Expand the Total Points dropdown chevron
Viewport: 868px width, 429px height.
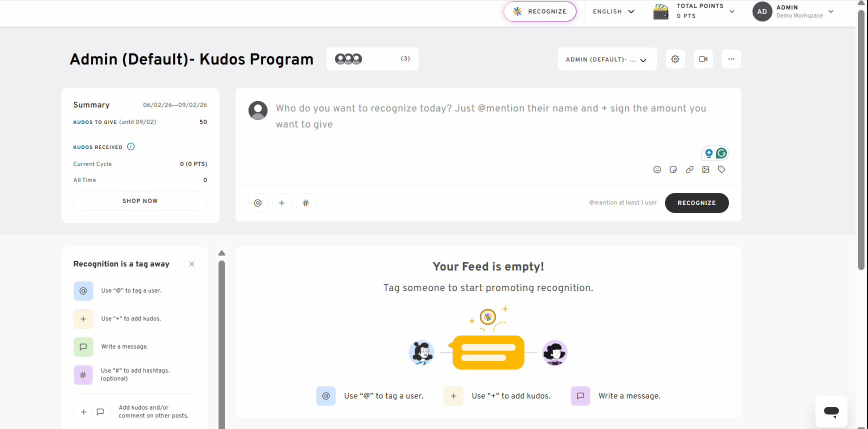(732, 11)
